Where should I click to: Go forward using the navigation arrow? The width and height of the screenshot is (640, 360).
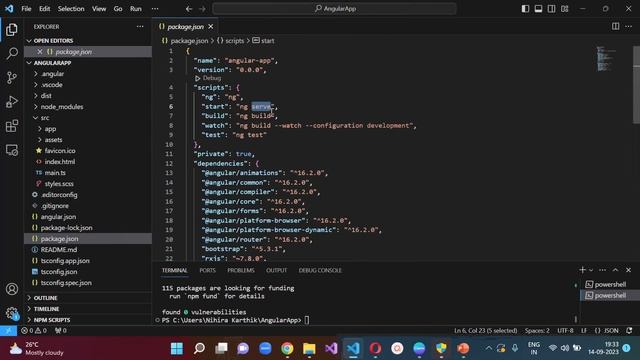(x=202, y=9)
